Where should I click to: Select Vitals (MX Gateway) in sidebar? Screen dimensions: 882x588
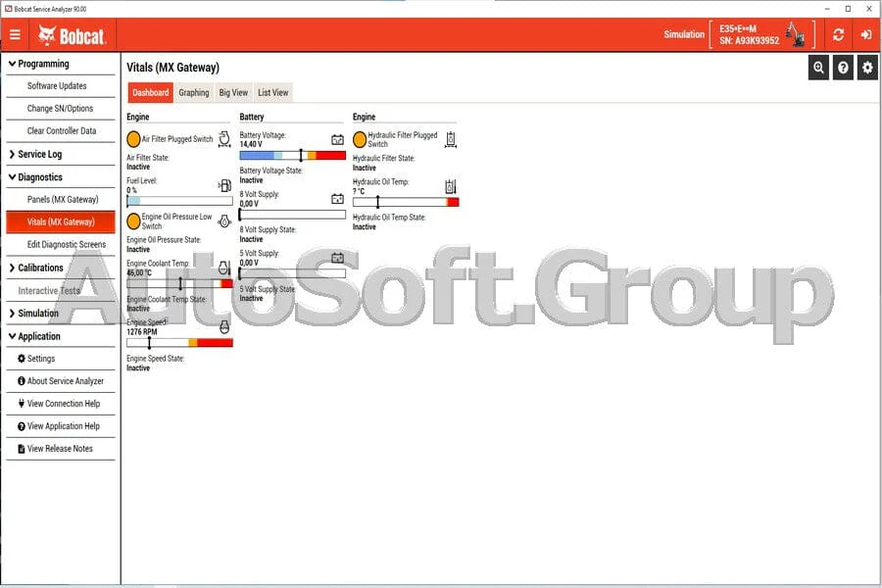click(x=61, y=222)
